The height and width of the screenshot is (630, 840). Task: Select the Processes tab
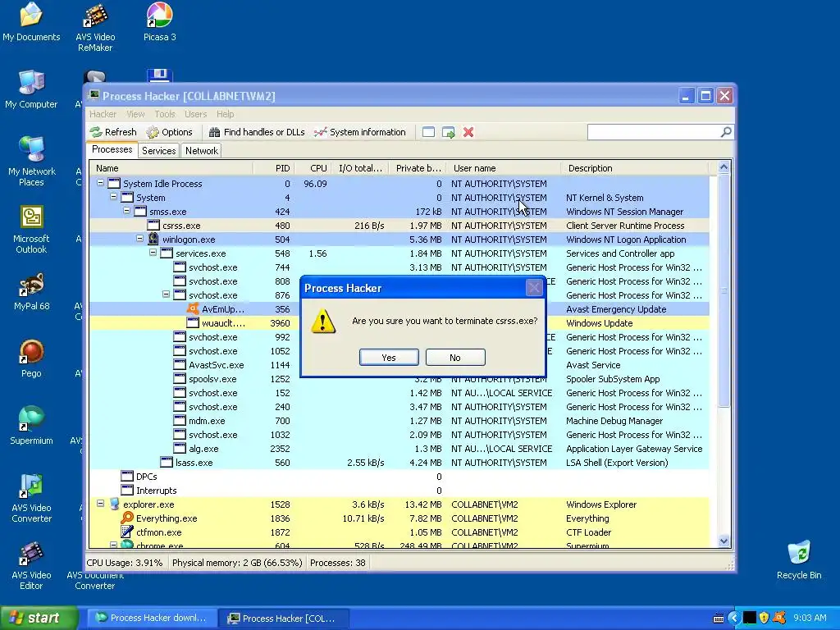[112, 149]
